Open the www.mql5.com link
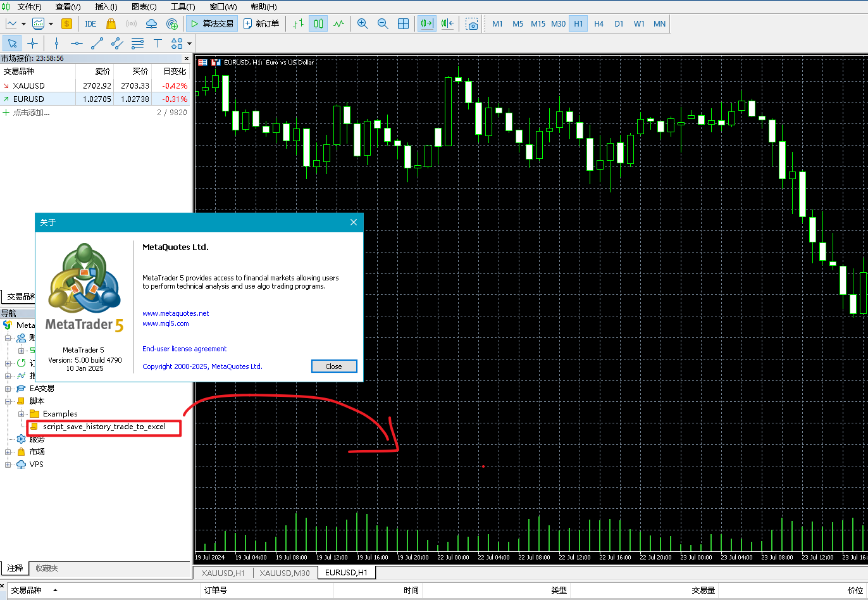The image size is (868, 600). coord(166,323)
